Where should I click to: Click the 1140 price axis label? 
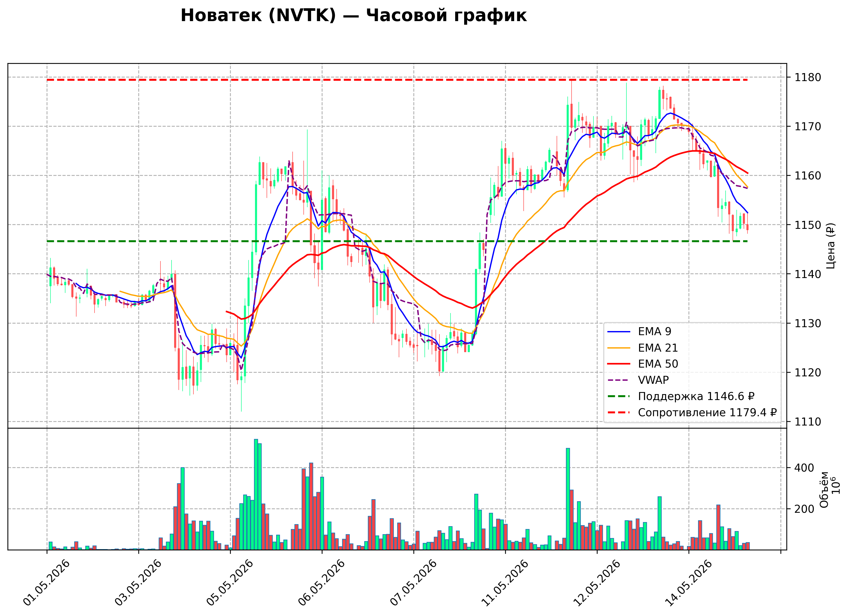click(x=808, y=274)
